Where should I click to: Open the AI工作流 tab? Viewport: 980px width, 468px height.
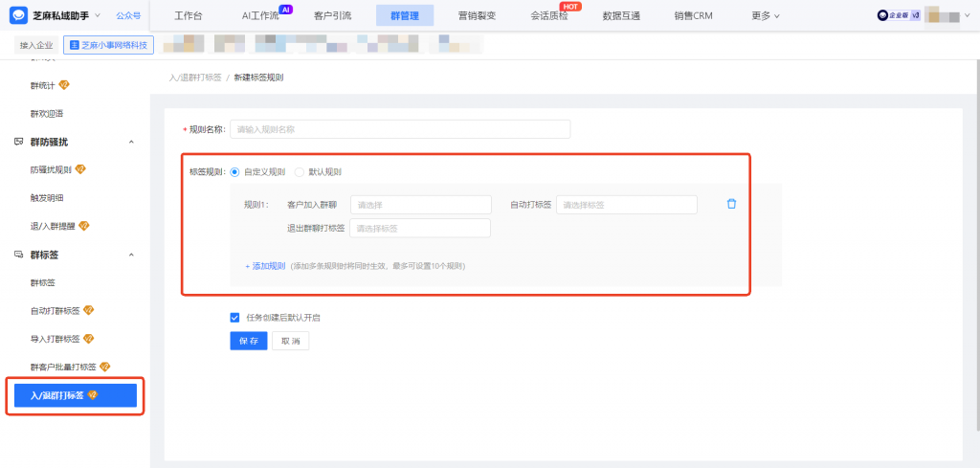pos(260,15)
